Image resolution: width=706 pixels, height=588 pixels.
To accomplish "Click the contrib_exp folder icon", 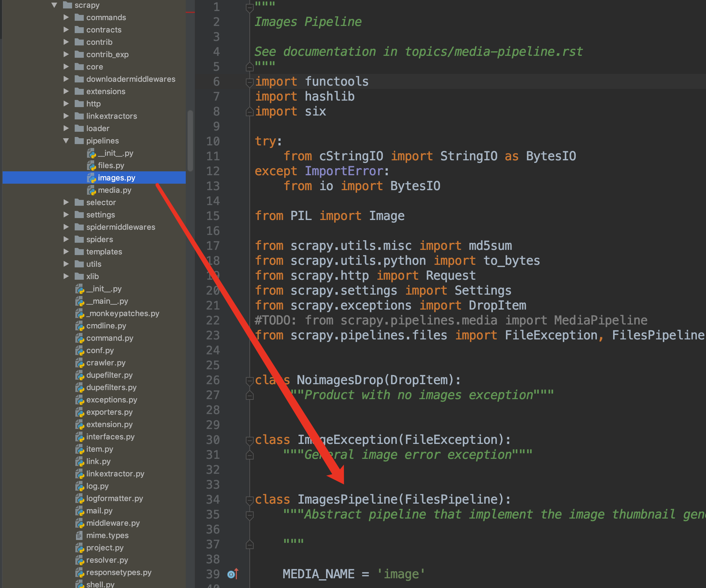I will pyautogui.click(x=79, y=55).
